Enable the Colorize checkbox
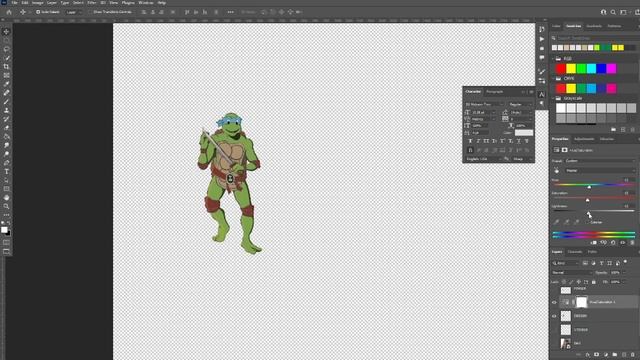Image resolution: width=640 pixels, height=360 pixels. click(x=588, y=222)
